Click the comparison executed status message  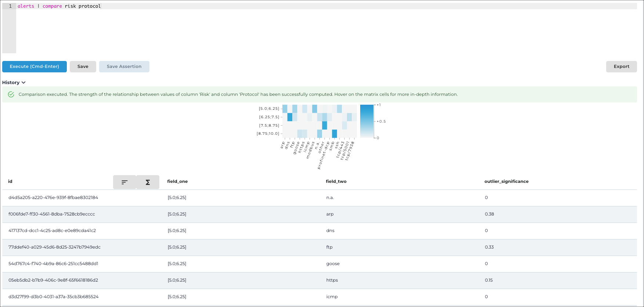[238, 94]
